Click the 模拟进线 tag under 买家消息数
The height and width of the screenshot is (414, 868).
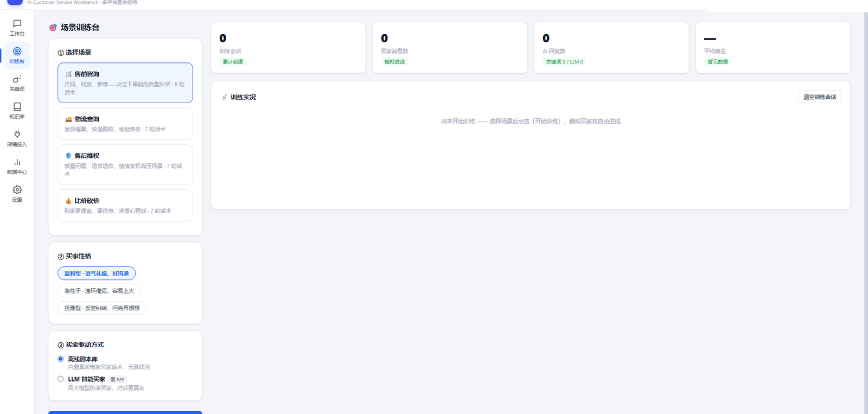(x=394, y=62)
